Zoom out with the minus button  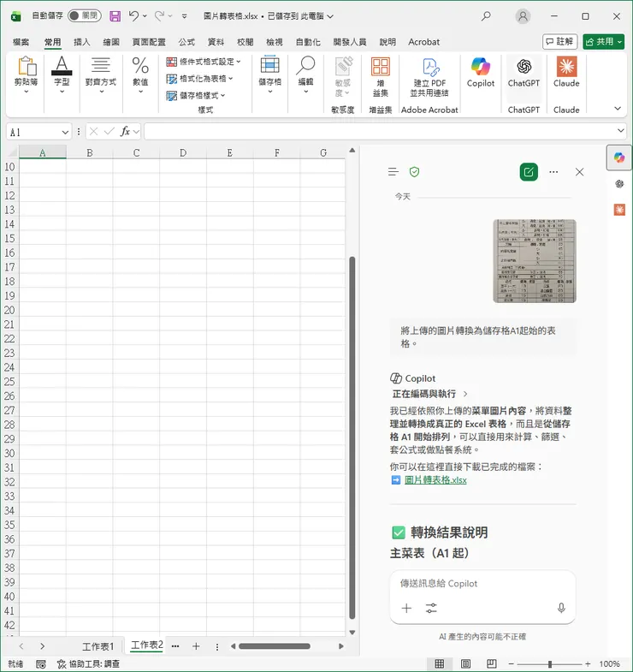pyautogui.click(x=511, y=663)
